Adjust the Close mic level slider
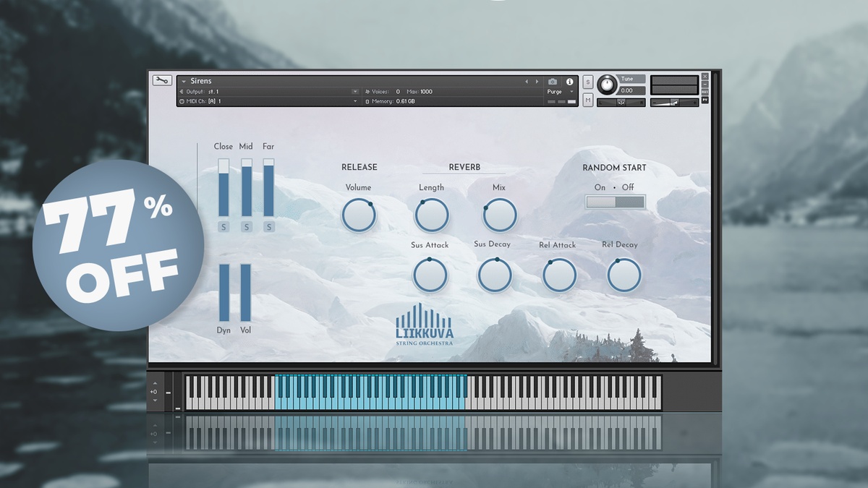This screenshot has width=868, height=488. [224, 187]
